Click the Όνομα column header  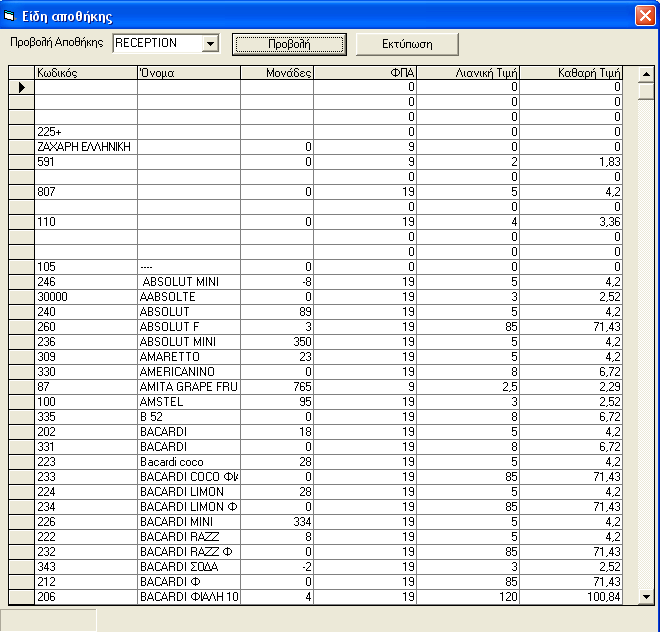[x=189, y=73]
